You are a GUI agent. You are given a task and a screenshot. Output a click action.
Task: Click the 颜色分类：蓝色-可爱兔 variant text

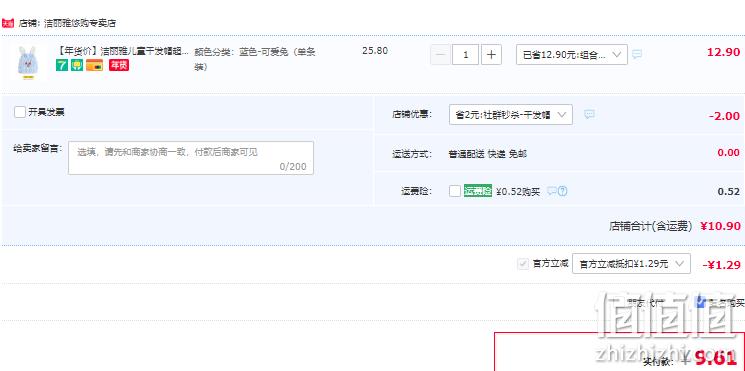click(x=255, y=59)
